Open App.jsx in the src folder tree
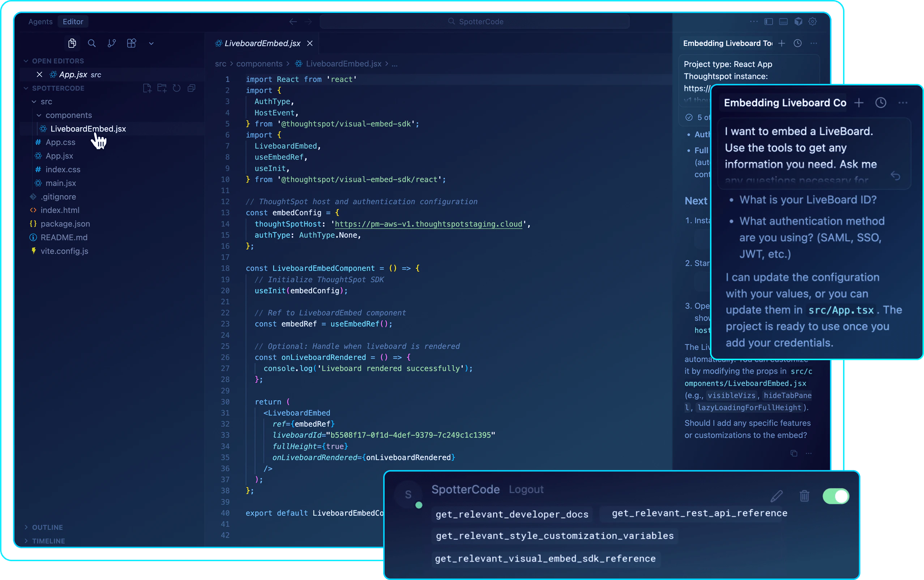This screenshot has width=924, height=580. coord(59,156)
